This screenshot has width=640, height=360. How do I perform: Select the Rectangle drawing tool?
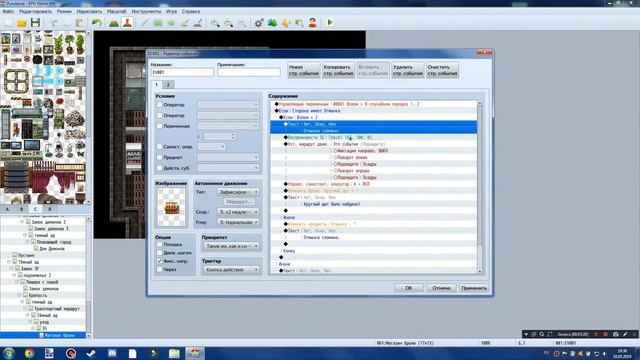[x=158, y=22]
